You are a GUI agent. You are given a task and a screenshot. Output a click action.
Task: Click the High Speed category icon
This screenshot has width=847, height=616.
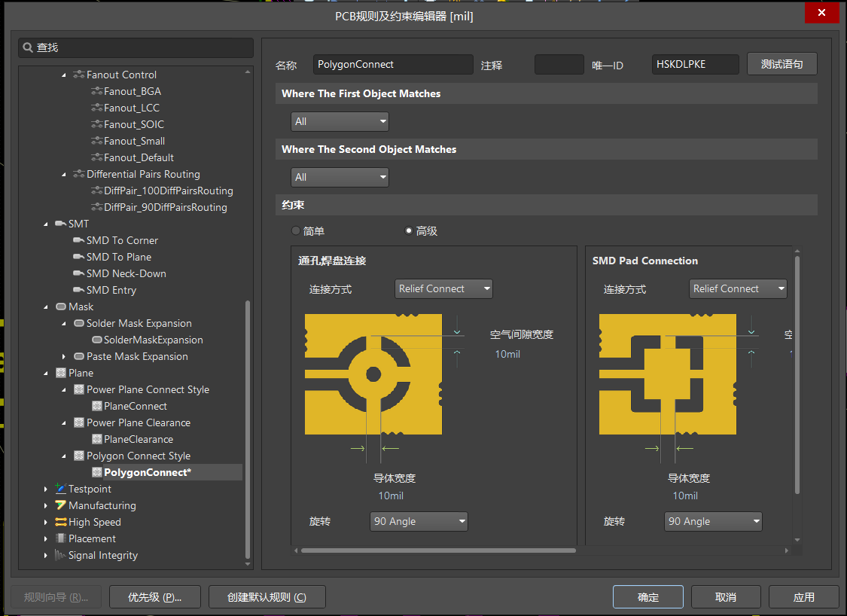pos(61,522)
